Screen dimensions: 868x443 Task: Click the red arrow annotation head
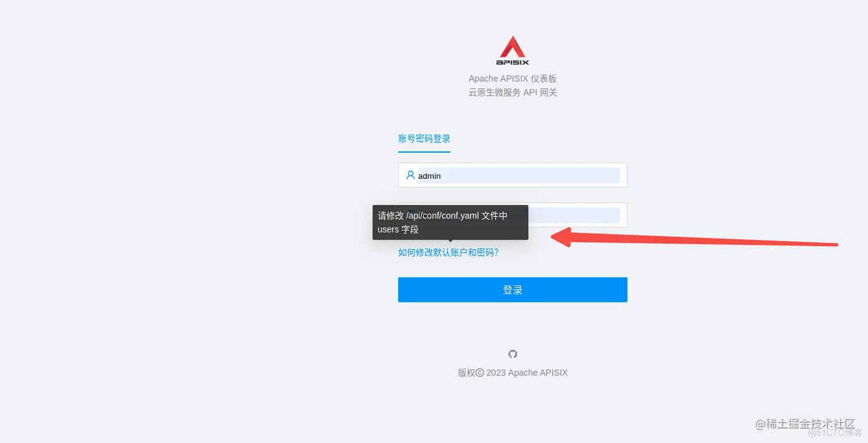pyautogui.click(x=561, y=237)
